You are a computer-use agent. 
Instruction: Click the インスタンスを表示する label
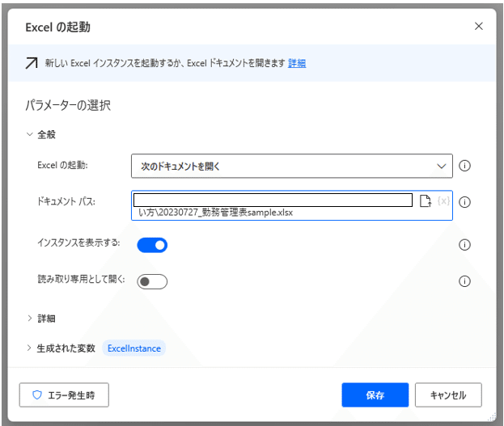point(78,243)
